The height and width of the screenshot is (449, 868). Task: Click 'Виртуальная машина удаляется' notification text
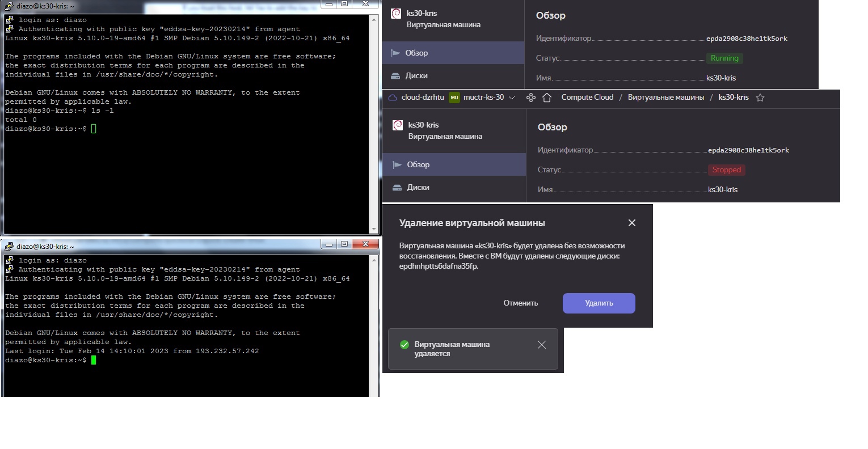coord(452,349)
